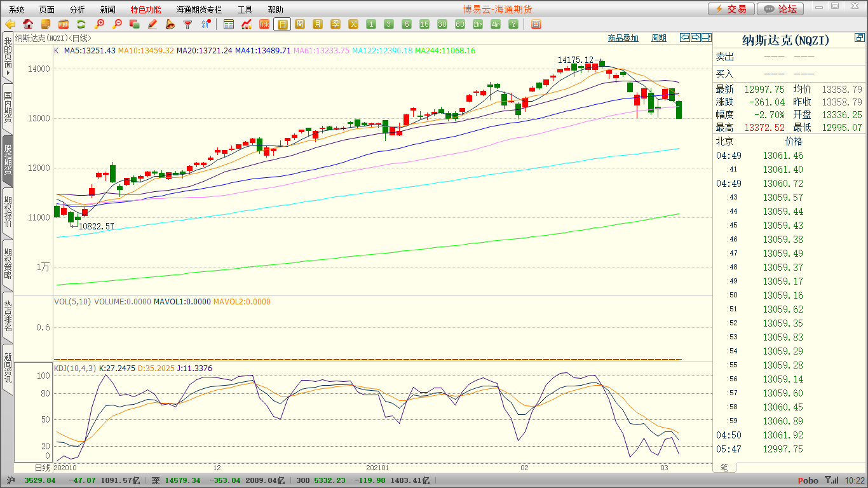
Task: Click the F10 info toolbar icon
Action: (x=64, y=24)
